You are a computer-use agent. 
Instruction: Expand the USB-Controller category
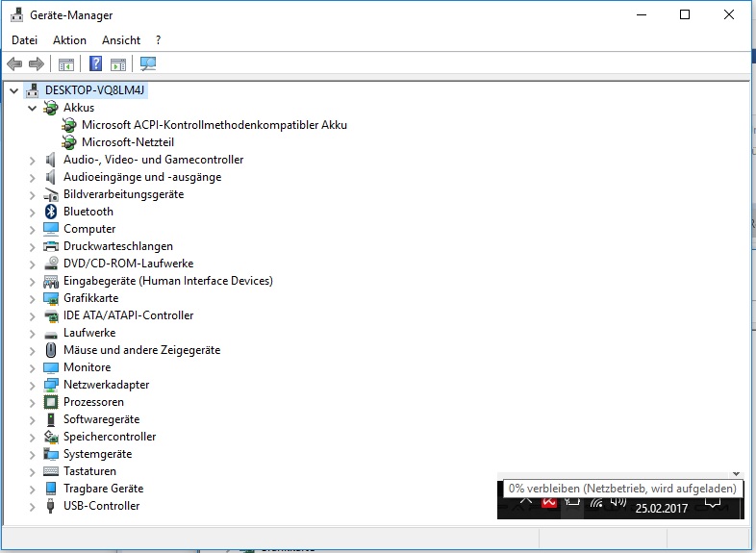click(x=33, y=507)
